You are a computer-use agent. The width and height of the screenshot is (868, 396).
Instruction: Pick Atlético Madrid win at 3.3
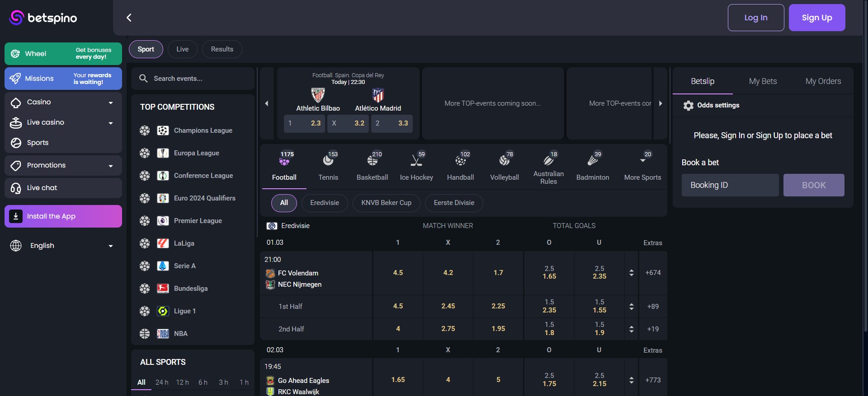pos(392,123)
